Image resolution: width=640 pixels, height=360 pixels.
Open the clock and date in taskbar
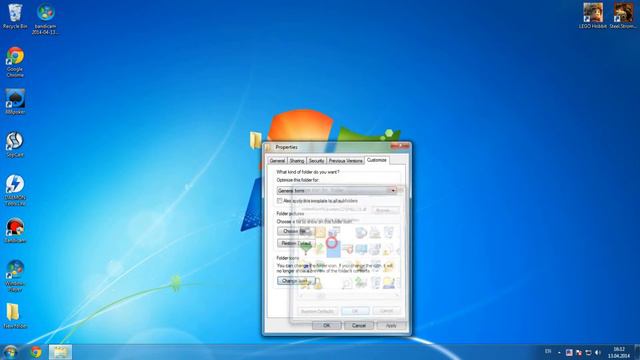(619, 352)
